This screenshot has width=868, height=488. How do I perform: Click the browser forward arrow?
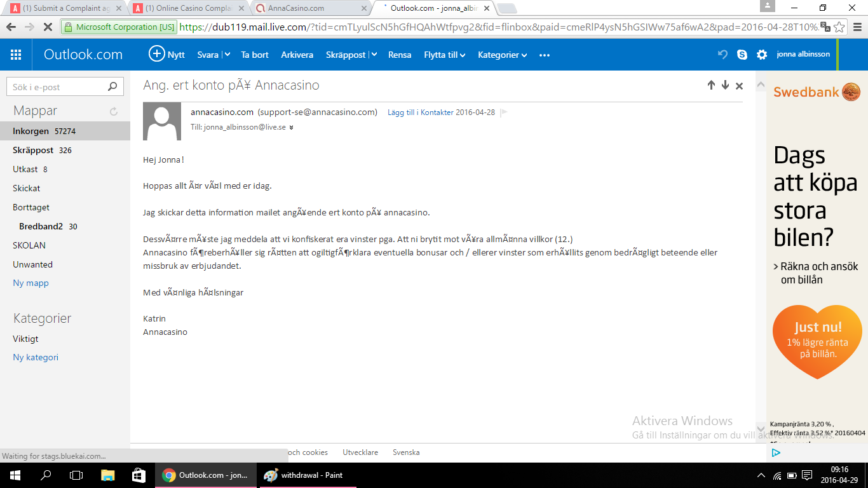tap(29, 27)
